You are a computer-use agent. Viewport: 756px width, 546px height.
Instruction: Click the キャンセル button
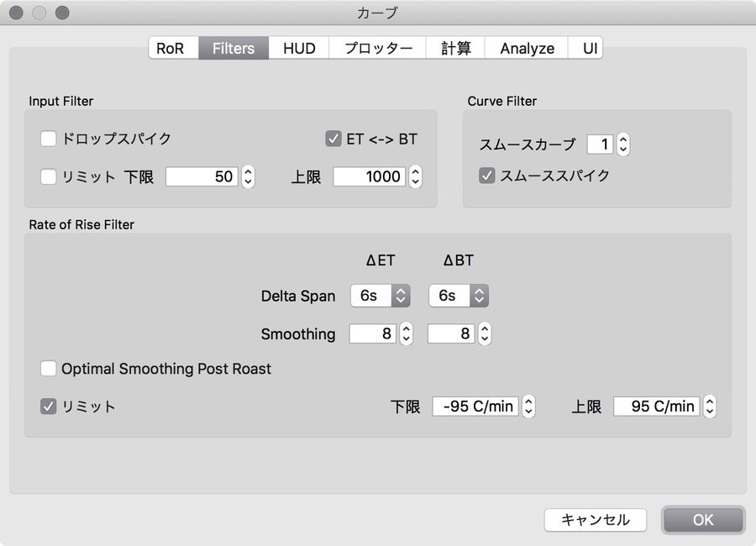[x=596, y=520]
